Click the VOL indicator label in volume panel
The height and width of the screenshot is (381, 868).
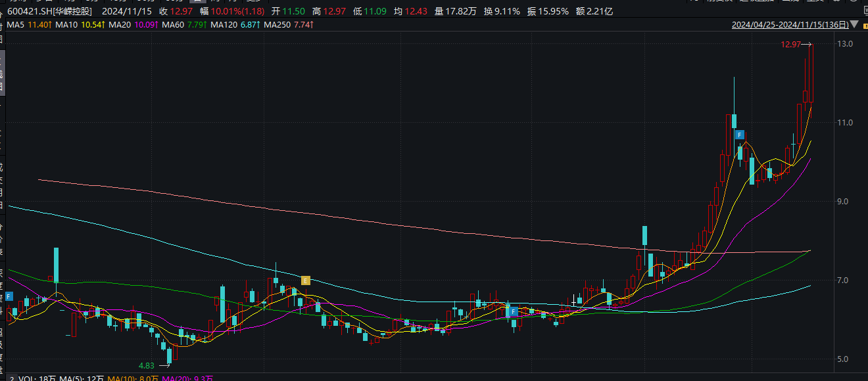26,378
